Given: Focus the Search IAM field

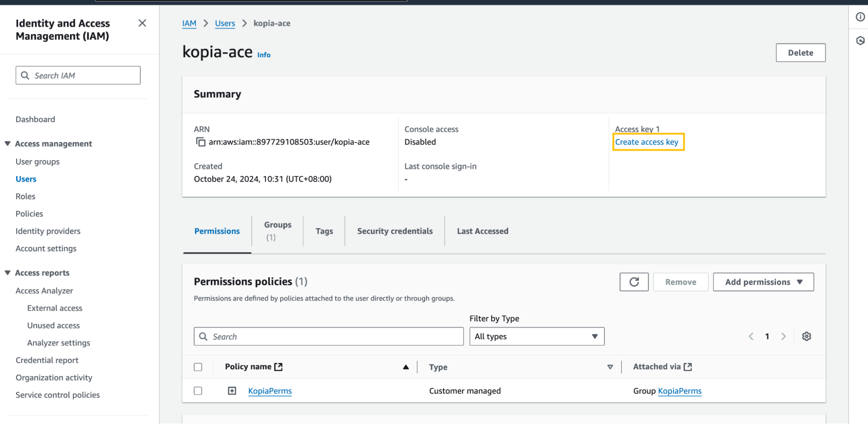Looking at the screenshot, I should pyautogui.click(x=78, y=75).
